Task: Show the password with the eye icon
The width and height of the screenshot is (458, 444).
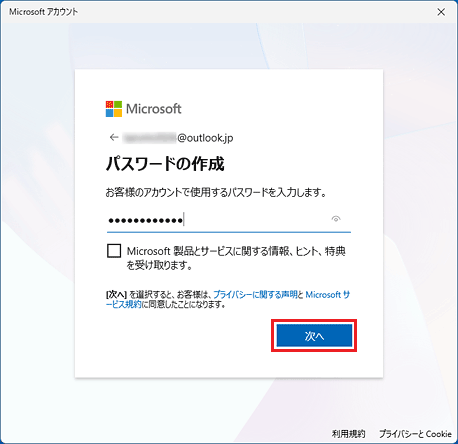Action: coord(336,219)
